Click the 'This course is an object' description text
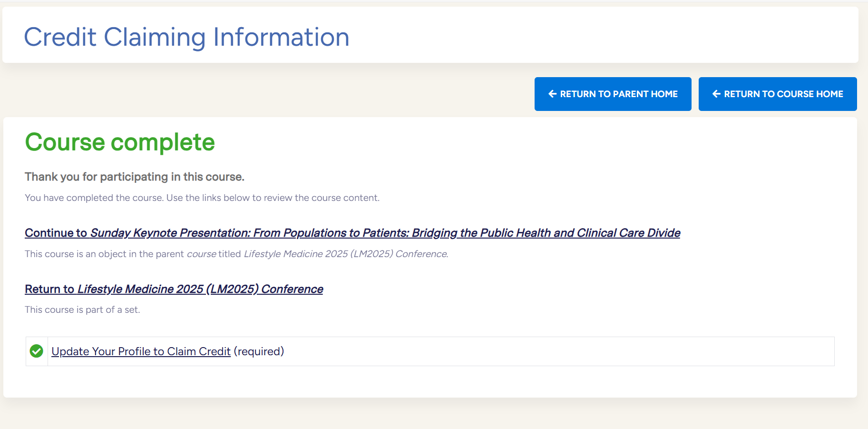The height and width of the screenshot is (429, 868). [x=105, y=254]
